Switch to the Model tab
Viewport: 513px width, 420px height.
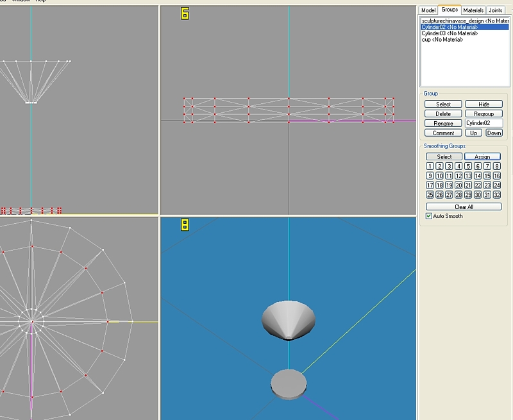[x=428, y=10]
